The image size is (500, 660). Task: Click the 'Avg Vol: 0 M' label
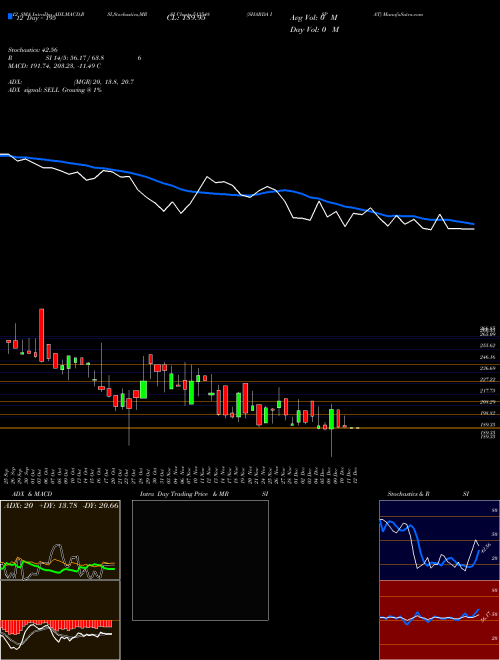314,18
